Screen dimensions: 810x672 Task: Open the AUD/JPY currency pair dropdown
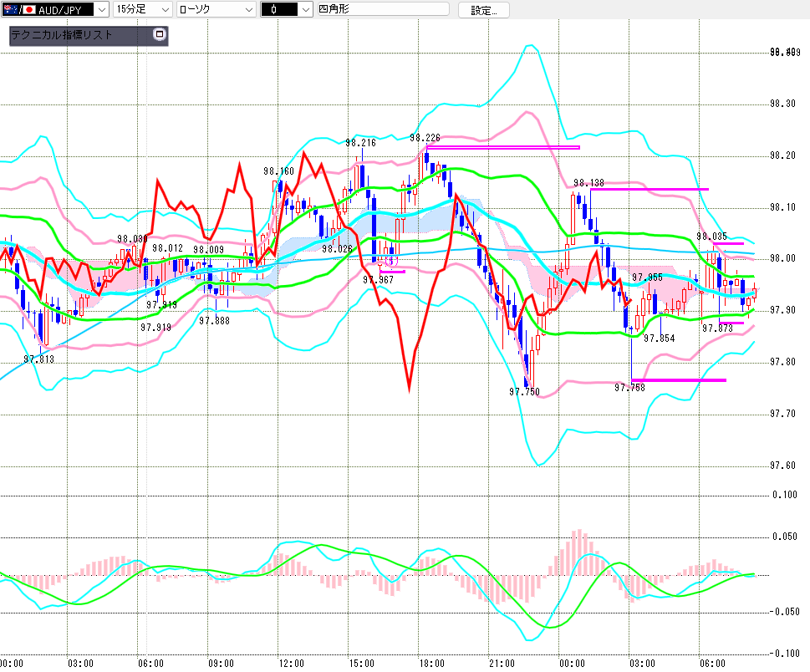(x=101, y=10)
